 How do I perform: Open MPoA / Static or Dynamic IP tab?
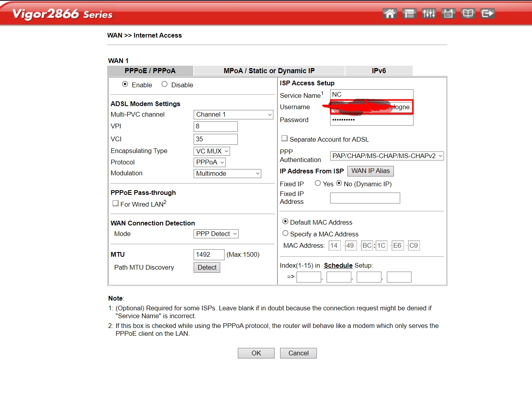click(269, 71)
